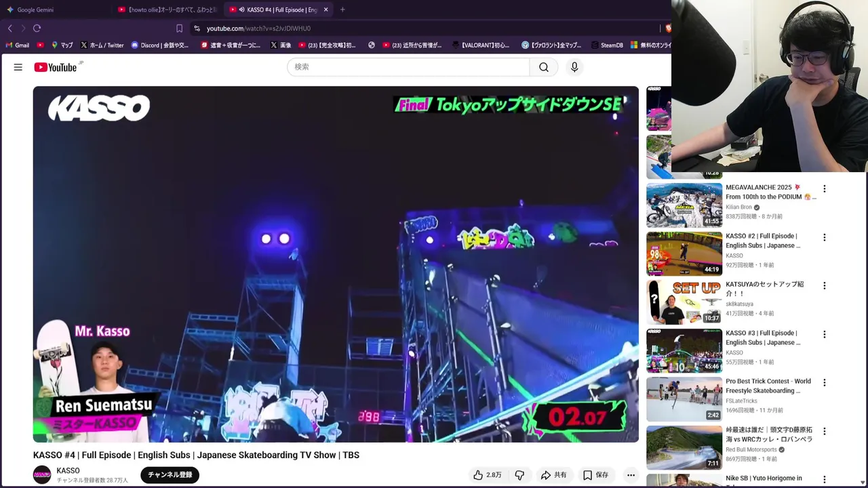Image resolution: width=868 pixels, height=488 pixels.
Task: Open 画像 bookmark
Action: [x=281, y=45]
